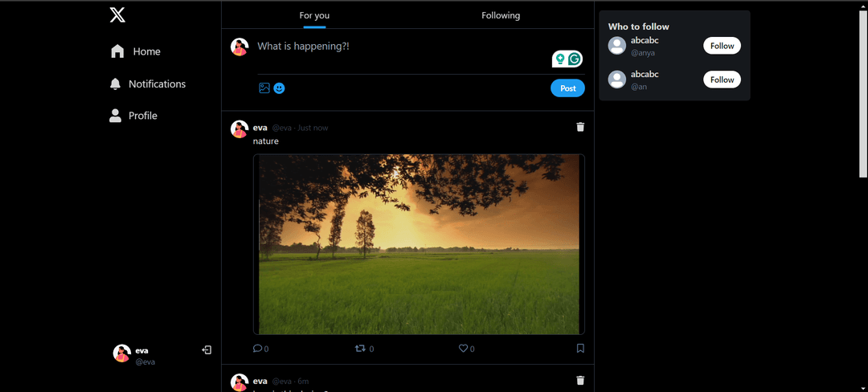Attach an image using the picture icon
Viewport: 868px width, 392px height.
264,88
